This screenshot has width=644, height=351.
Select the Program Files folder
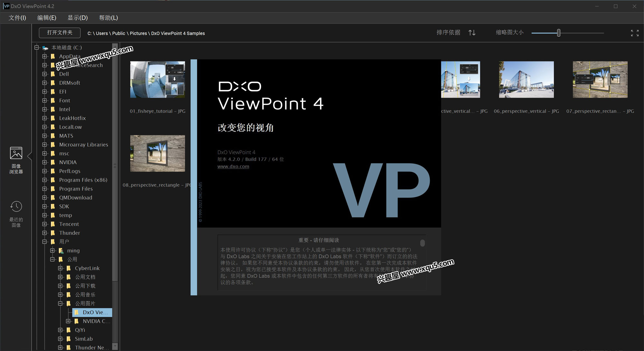[x=76, y=189]
